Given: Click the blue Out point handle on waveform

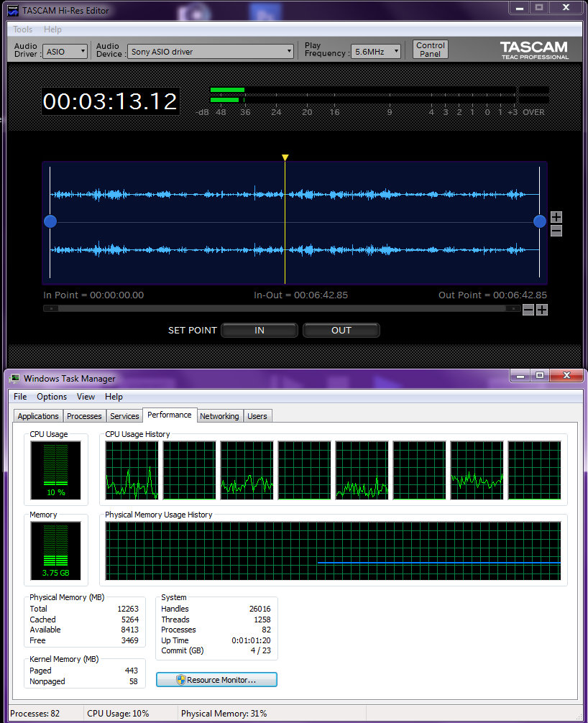Looking at the screenshot, I should [540, 222].
